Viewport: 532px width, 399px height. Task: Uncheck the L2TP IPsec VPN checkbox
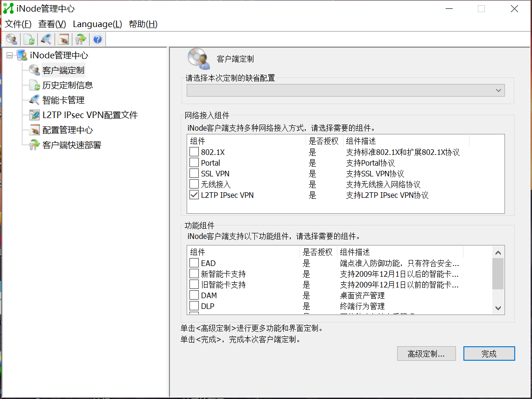194,195
